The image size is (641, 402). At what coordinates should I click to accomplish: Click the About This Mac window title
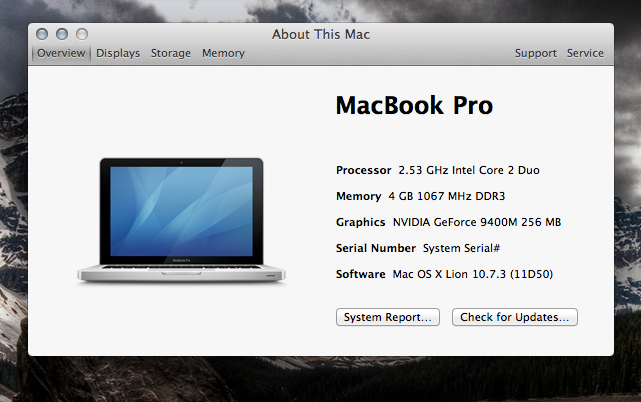321,34
